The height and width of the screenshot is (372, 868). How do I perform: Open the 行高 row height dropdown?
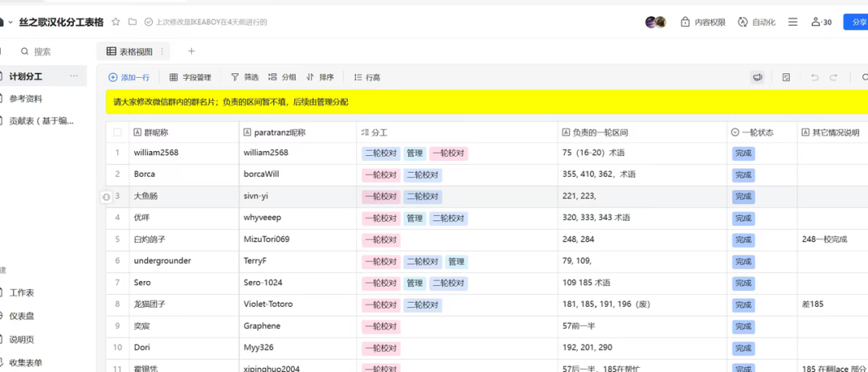click(366, 77)
